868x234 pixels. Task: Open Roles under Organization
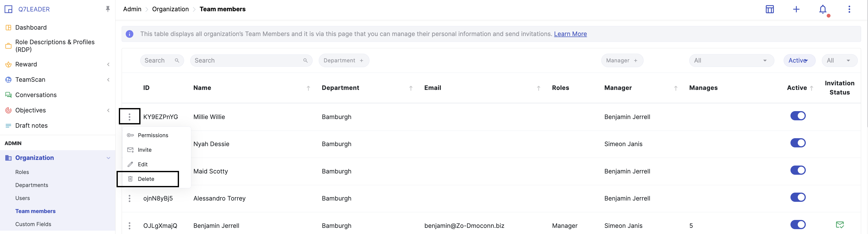click(22, 172)
